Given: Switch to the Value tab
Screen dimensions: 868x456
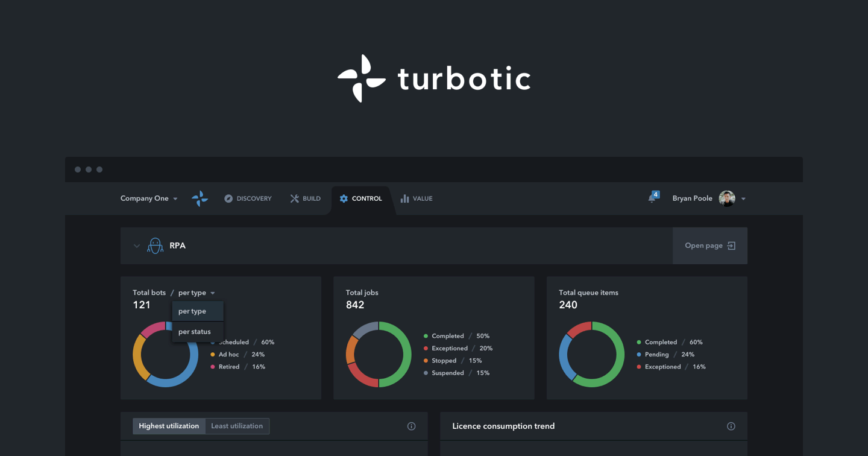Looking at the screenshot, I should 417,198.
